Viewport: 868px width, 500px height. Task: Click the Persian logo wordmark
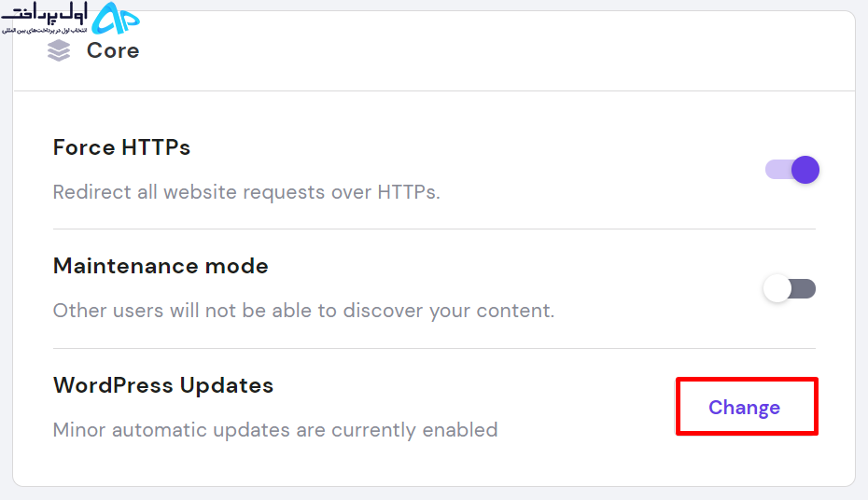(44, 13)
